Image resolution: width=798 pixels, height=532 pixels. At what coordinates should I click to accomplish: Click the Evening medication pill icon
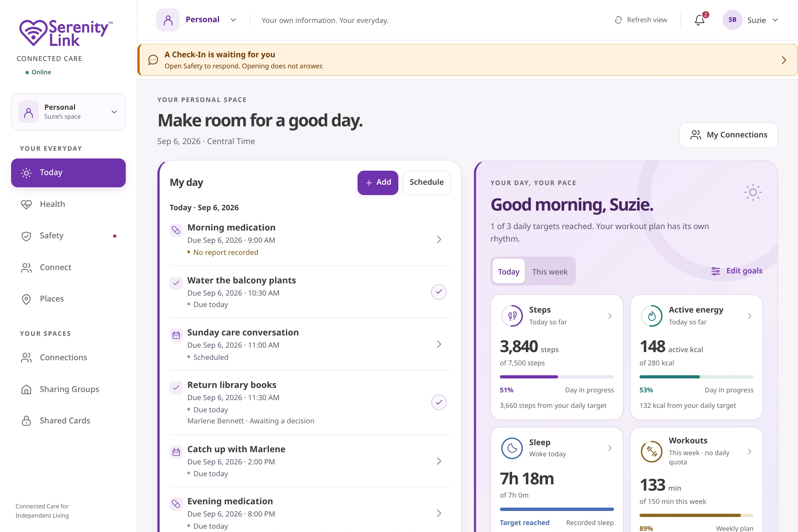pos(176,504)
